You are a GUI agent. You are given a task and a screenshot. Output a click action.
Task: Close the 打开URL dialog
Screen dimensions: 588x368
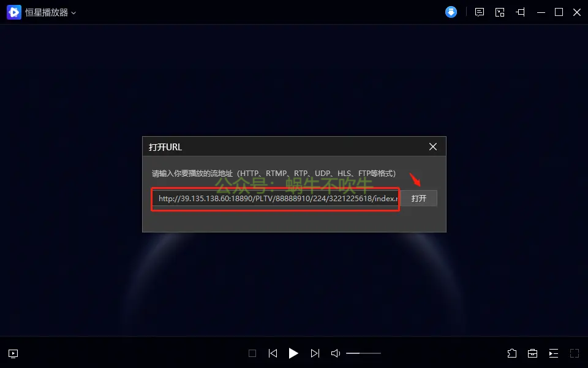click(x=433, y=147)
